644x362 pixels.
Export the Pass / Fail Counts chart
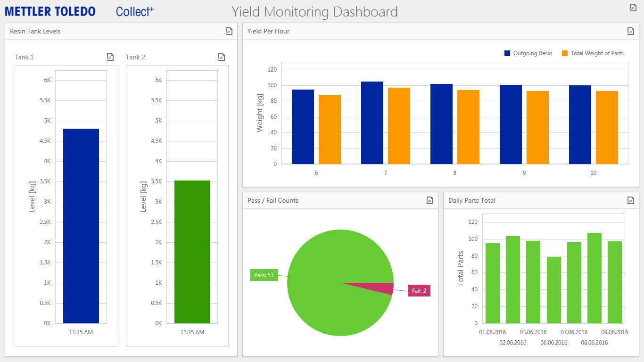[x=429, y=200]
